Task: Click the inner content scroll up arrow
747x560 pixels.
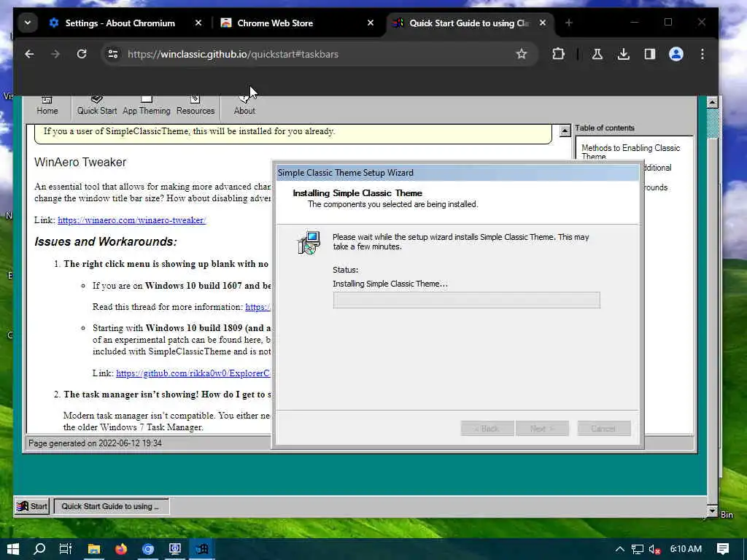Action: click(565, 131)
